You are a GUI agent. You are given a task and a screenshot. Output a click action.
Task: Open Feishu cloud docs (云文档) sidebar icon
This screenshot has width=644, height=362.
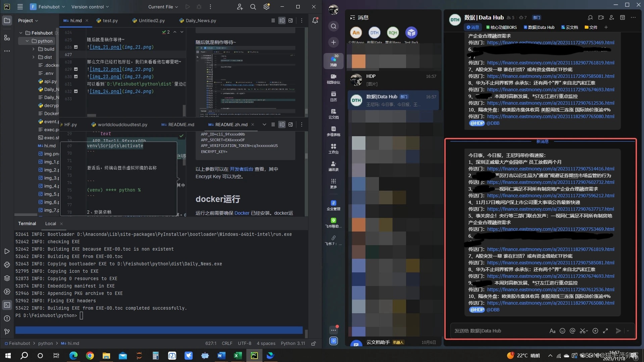[333, 114]
